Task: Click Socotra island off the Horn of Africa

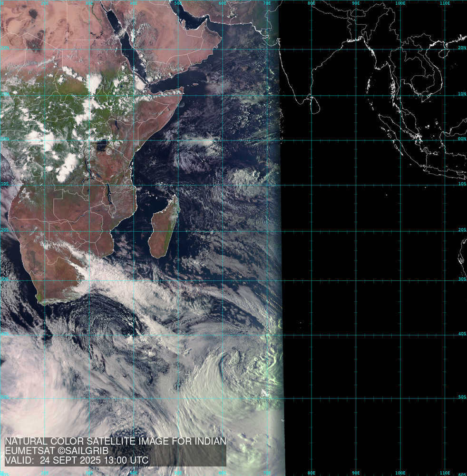Action: (194, 84)
